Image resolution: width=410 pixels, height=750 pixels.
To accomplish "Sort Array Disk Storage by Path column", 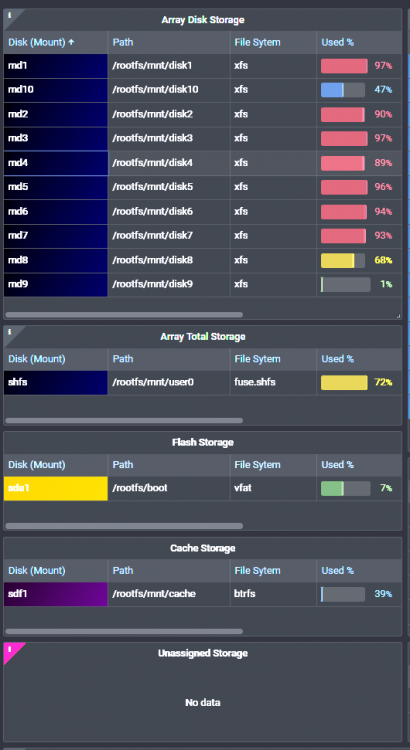I will [x=122, y=42].
